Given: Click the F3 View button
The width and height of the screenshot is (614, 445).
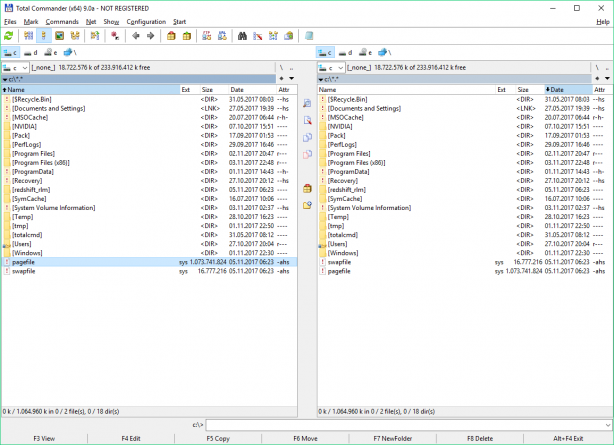Looking at the screenshot, I should (44, 438).
